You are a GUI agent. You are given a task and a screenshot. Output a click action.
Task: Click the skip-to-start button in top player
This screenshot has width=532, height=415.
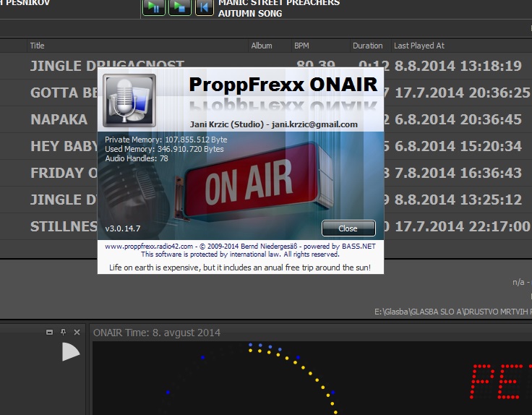point(205,7)
